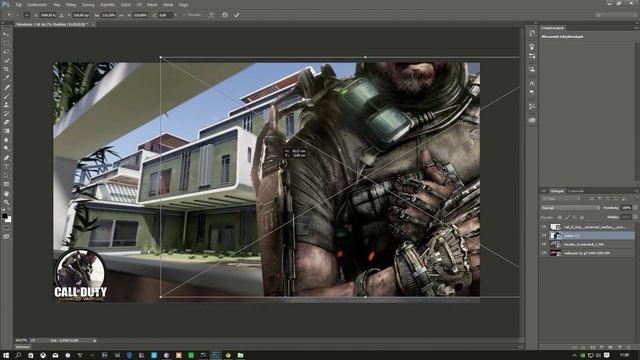
Task: Open the Fájl menu
Action: [x=18, y=4]
